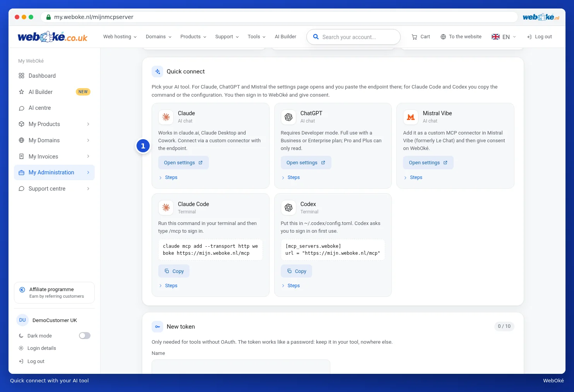
Task: Click the WebOké.co.uk logo
Action: 53,37
